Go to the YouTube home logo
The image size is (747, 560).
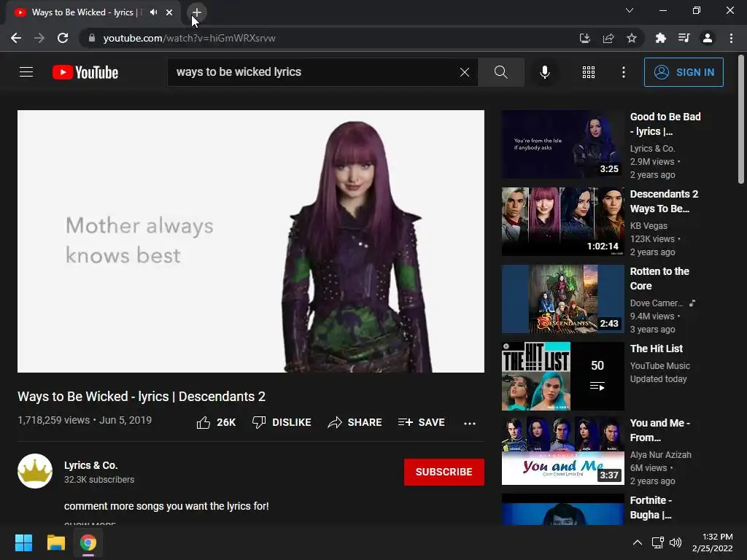[85, 72]
